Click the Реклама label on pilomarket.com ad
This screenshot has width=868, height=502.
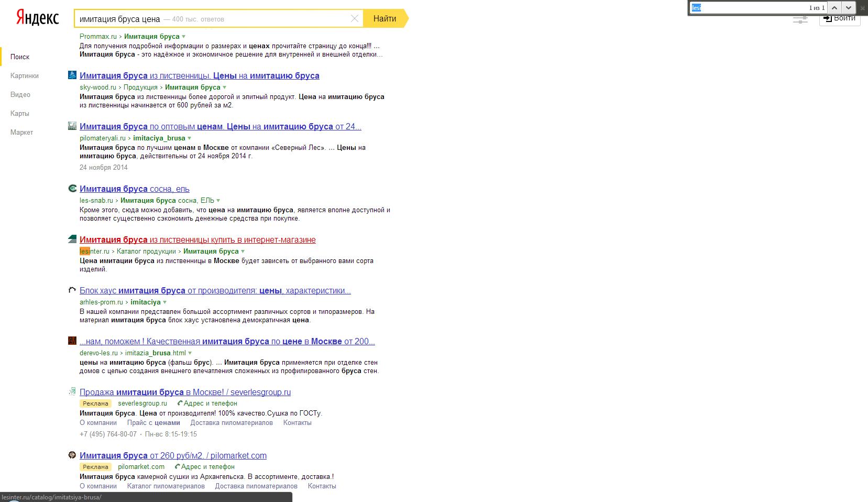click(x=95, y=467)
